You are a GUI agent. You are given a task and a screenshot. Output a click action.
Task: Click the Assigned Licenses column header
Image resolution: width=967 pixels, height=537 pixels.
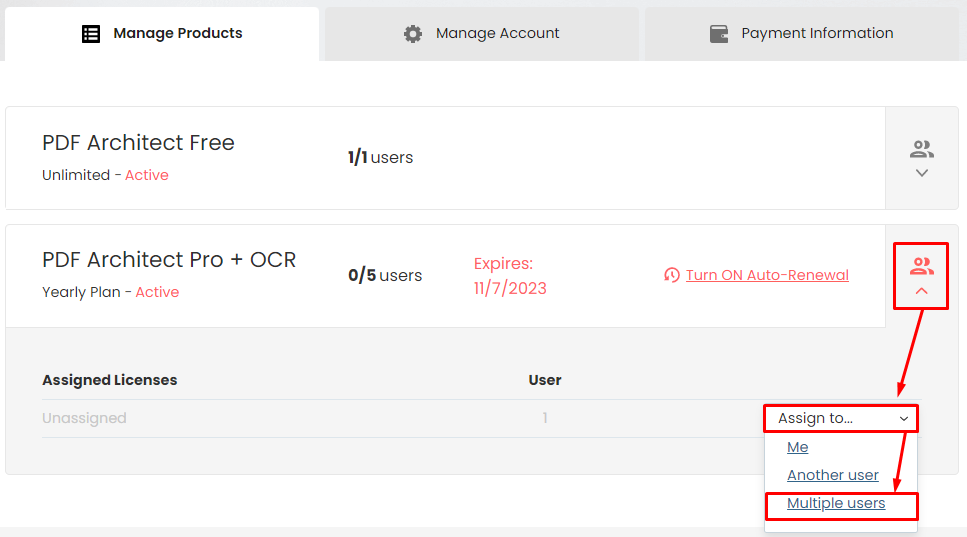point(110,380)
